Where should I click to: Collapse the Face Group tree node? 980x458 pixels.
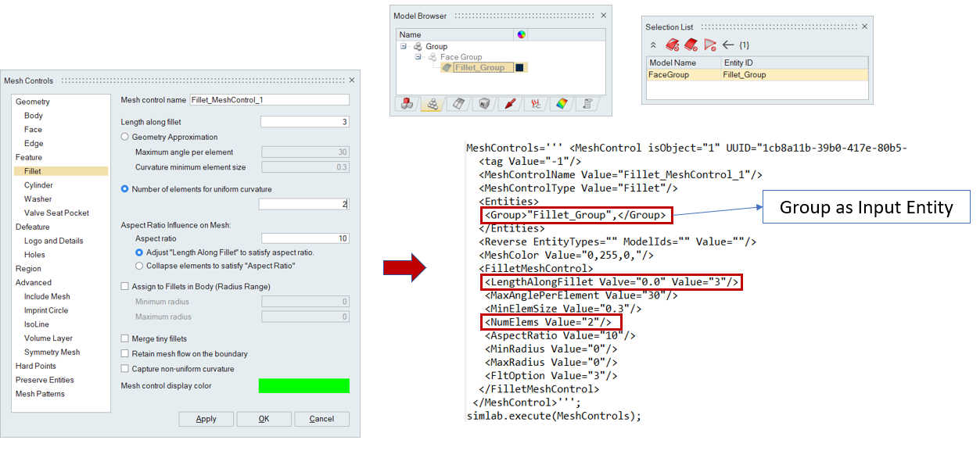[418, 57]
